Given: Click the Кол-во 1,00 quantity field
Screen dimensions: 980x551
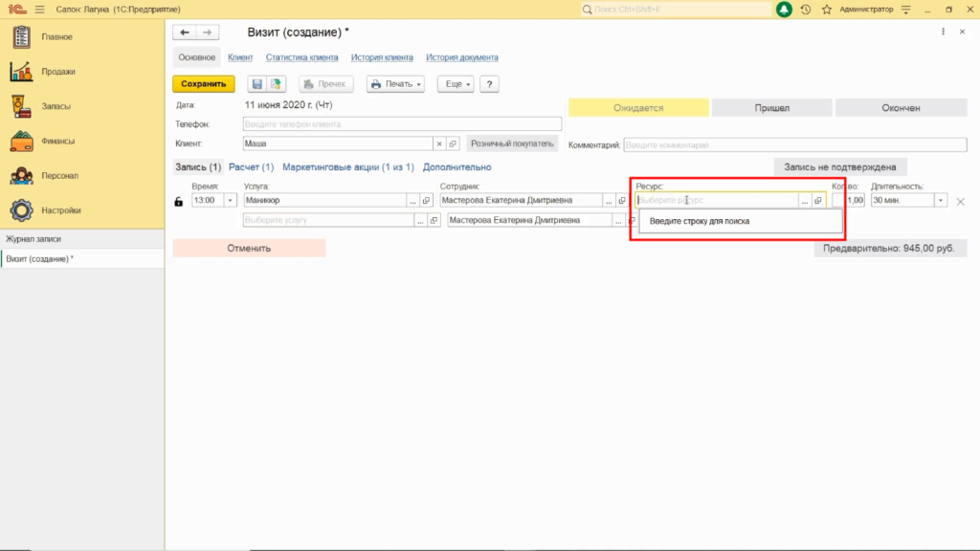Looking at the screenshot, I should click(849, 201).
